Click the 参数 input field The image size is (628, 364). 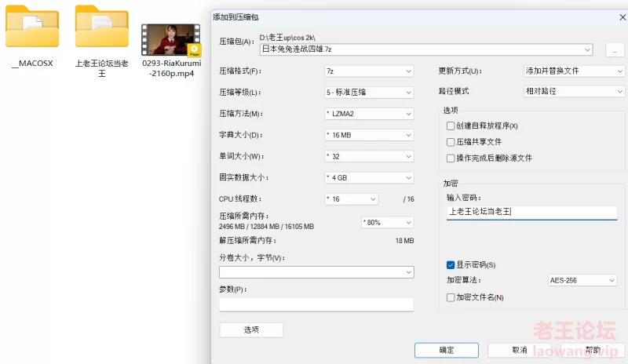pyautogui.click(x=316, y=304)
